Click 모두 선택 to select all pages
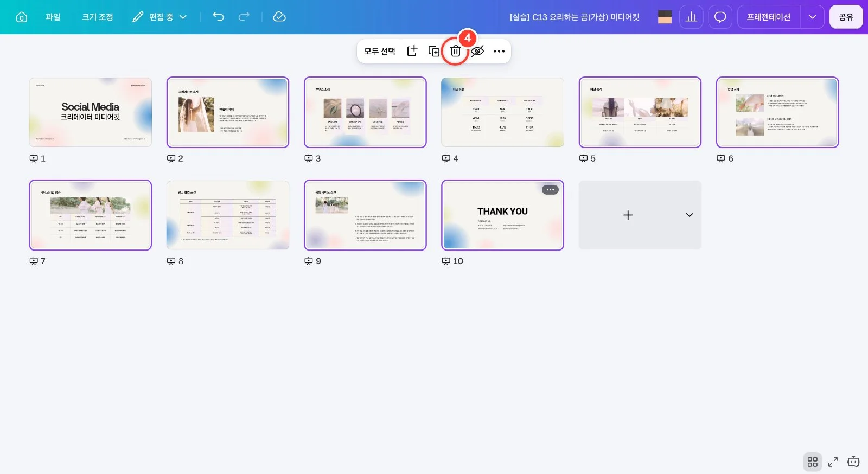Screen dimensions: 868x474 380,51
